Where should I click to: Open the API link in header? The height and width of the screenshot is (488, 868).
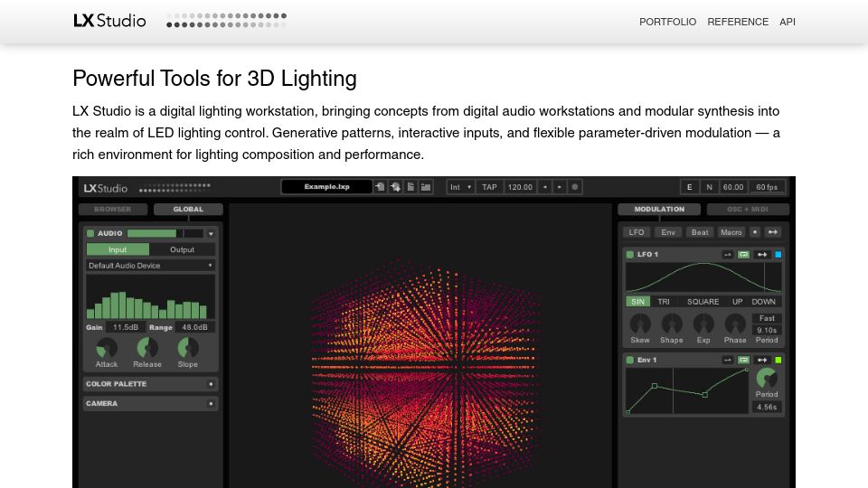pyautogui.click(x=788, y=22)
